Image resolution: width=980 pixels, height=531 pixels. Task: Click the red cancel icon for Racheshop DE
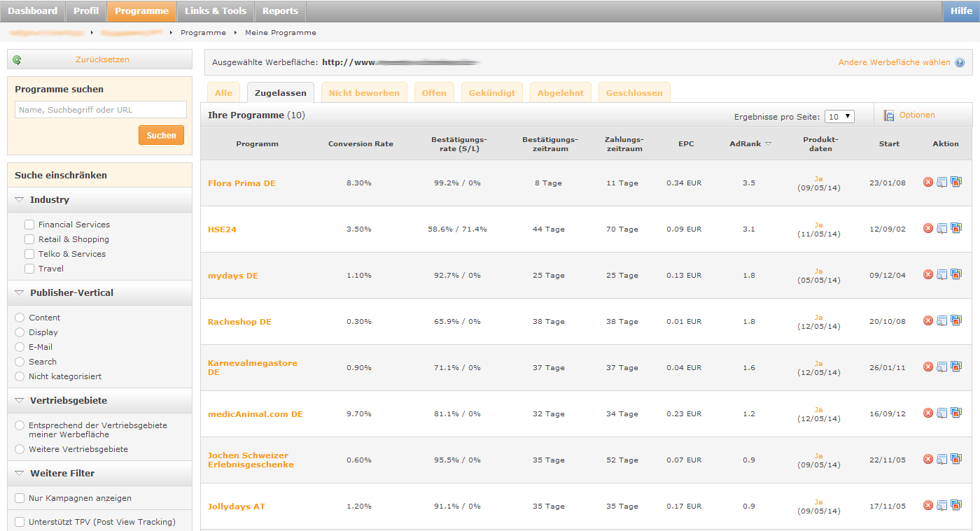pos(928,320)
